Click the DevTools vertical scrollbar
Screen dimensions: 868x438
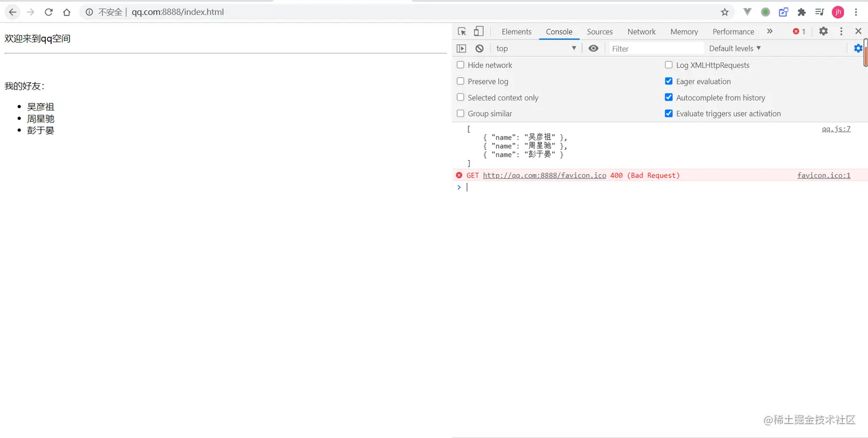tap(865, 53)
